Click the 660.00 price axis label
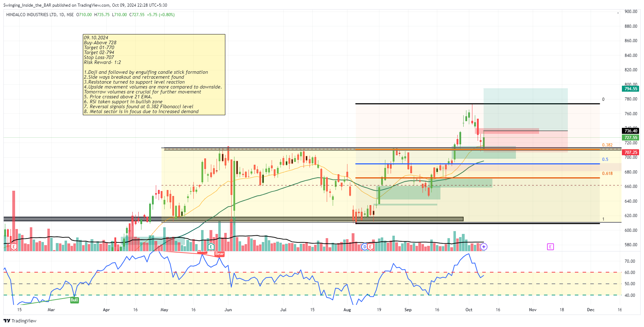This screenshot has height=327, width=644. coord(631,187)
